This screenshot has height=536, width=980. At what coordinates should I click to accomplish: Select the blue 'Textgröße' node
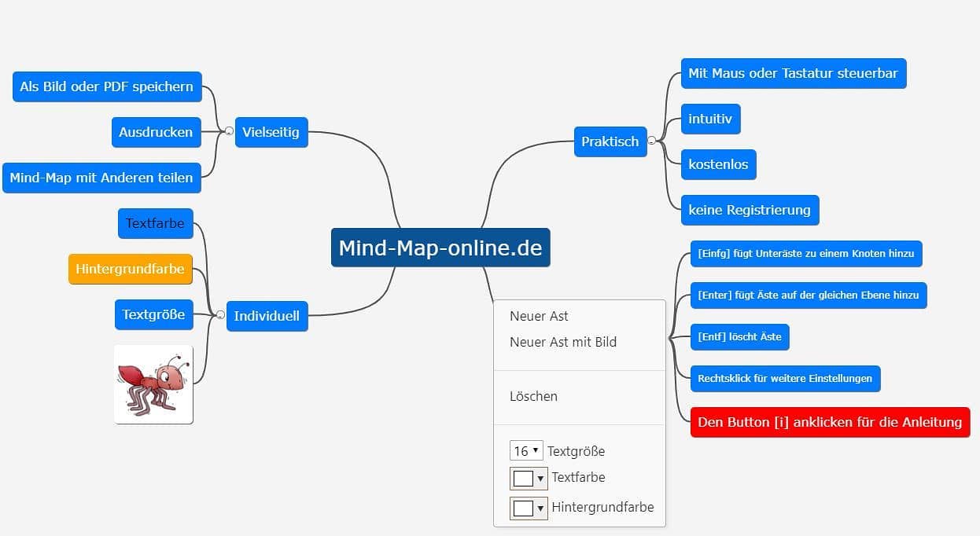pos(153,314)
